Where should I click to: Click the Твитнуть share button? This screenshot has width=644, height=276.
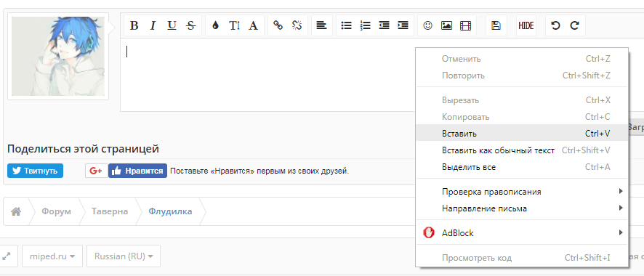coord(35,171)
